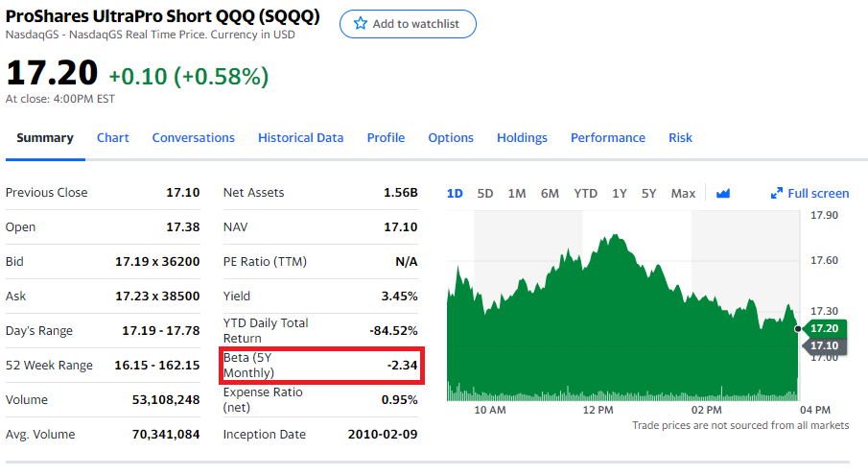Select the 5D chart range
The height and width of the screenshot is (475, 868).
pyautogui.click(x=485, y=193)
